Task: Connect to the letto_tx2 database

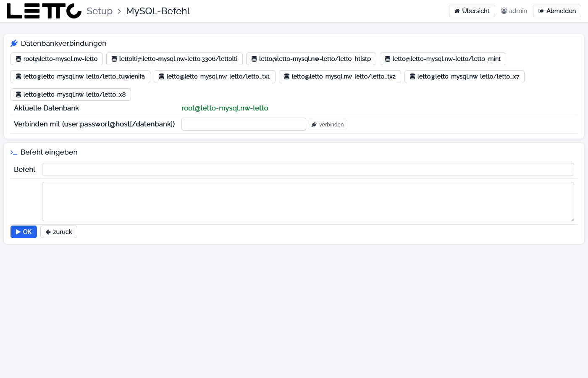Action: point(340,76)
